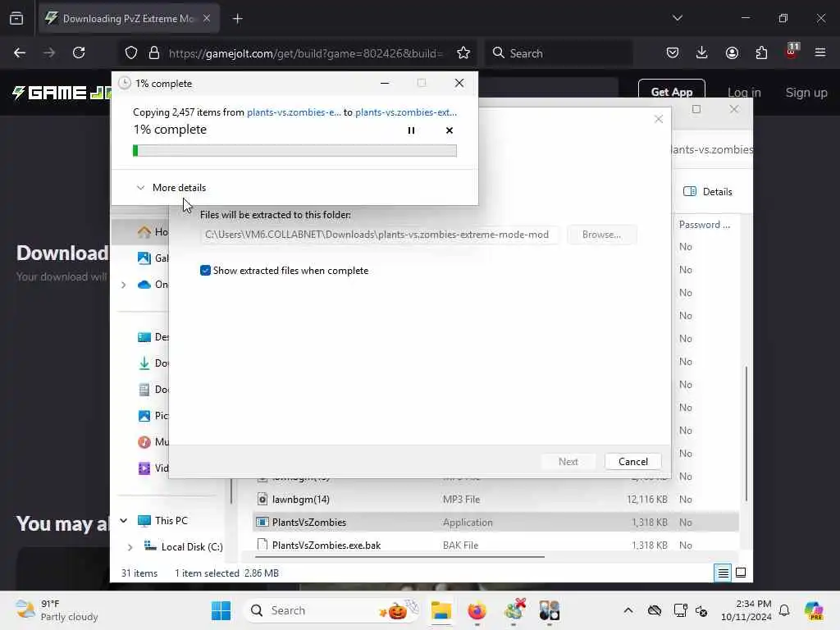The image size is (840, 630).
Task: Open the Firefox list all tabs dropdown
Action: (677, 18)
